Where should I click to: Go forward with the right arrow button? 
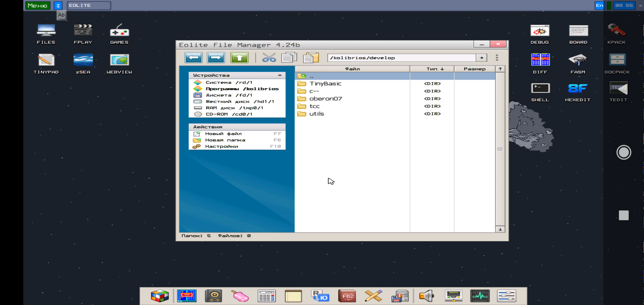click(x=216, y=58)
